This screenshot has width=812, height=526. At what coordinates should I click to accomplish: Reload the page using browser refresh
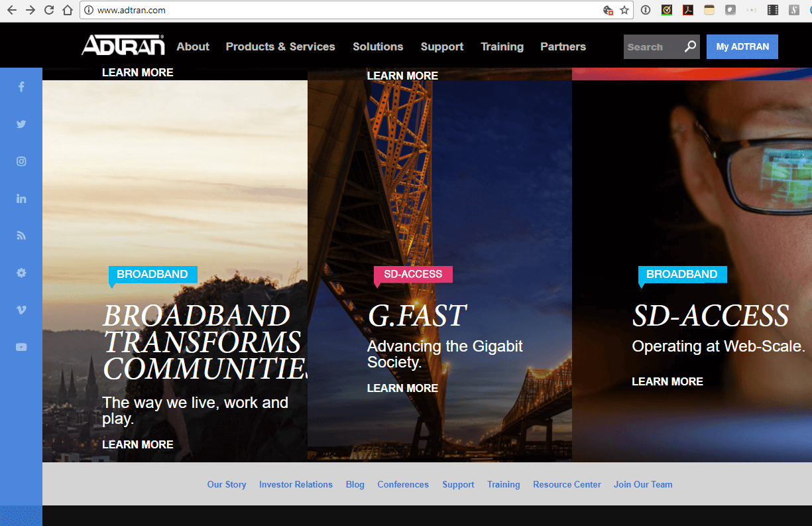(48, 10)
